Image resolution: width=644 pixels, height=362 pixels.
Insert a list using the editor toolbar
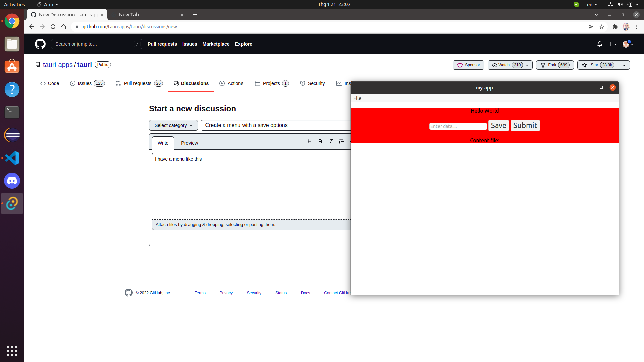click(x=342, y=141)
